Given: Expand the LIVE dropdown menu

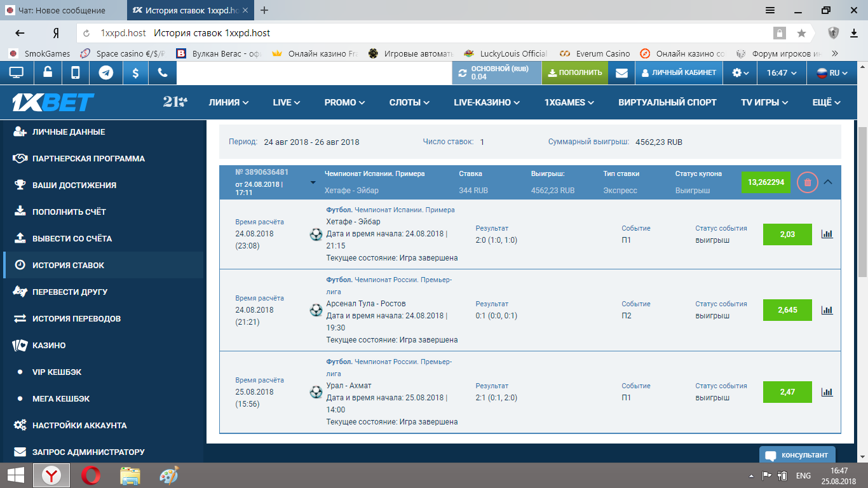Looking at the screenshot, I should [x=287, y=102].
